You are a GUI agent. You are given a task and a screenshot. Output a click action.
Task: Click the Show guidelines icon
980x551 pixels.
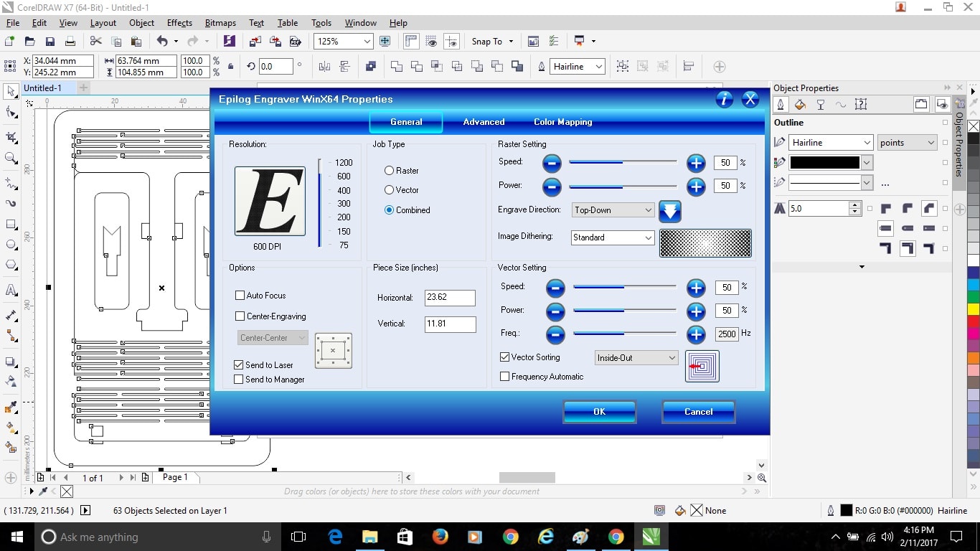tap(451, 42)
